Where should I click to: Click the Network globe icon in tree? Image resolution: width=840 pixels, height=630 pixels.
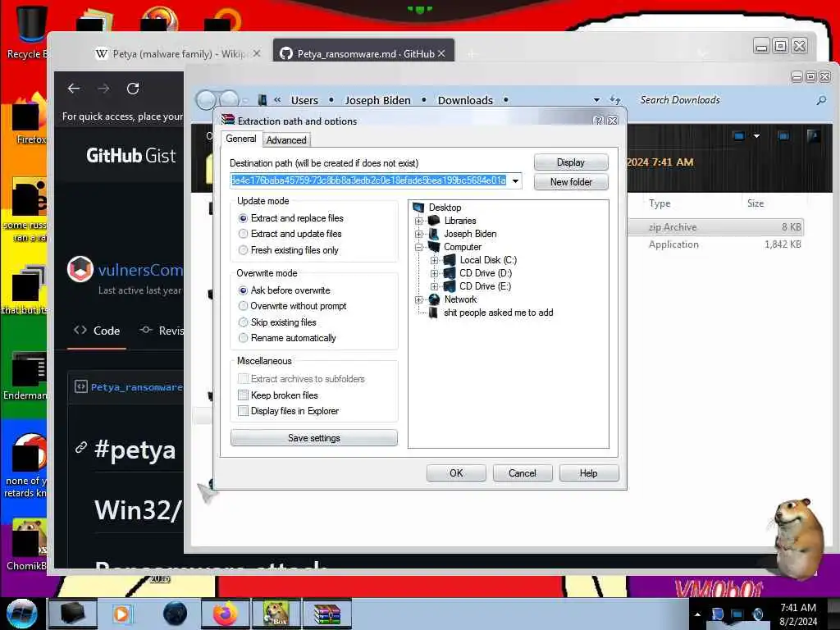[434, 299]
